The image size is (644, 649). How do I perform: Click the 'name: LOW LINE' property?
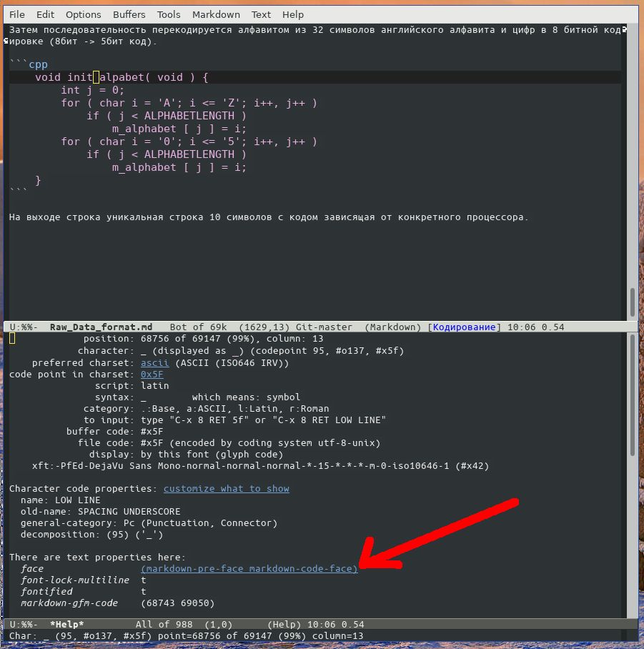pyautogui.click(x=61, y=500)
